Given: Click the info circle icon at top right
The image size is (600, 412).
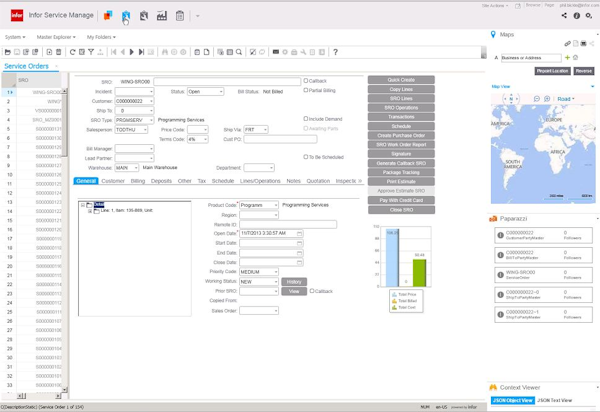Looking at the screenshot, I should (577, 16).
